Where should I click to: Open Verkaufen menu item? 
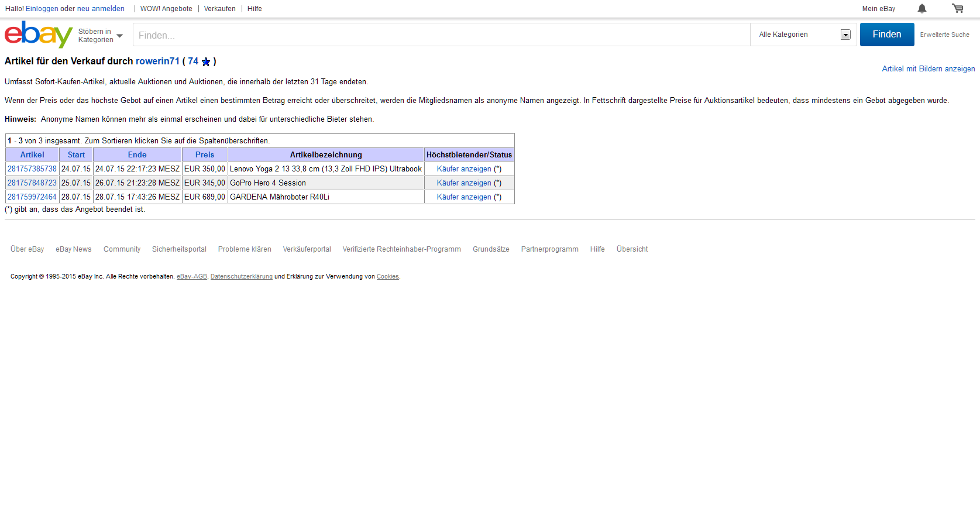coord(220,9)
